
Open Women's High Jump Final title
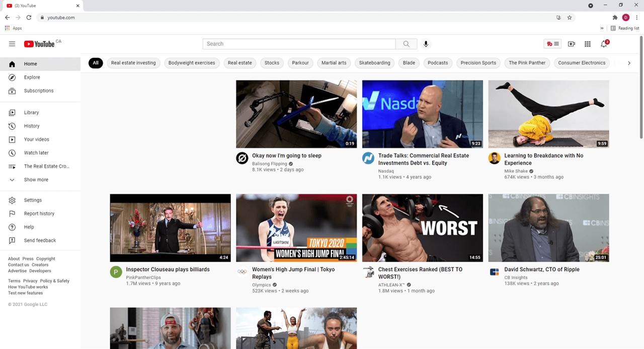click(293, 273)
